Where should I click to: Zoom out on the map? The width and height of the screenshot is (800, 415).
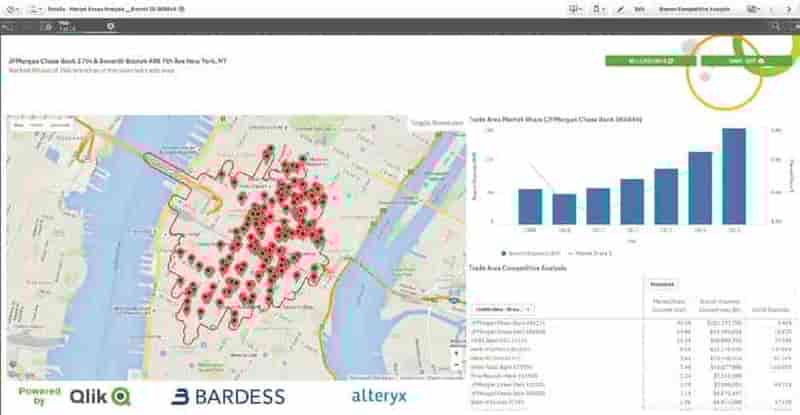[x=456, y=364]
